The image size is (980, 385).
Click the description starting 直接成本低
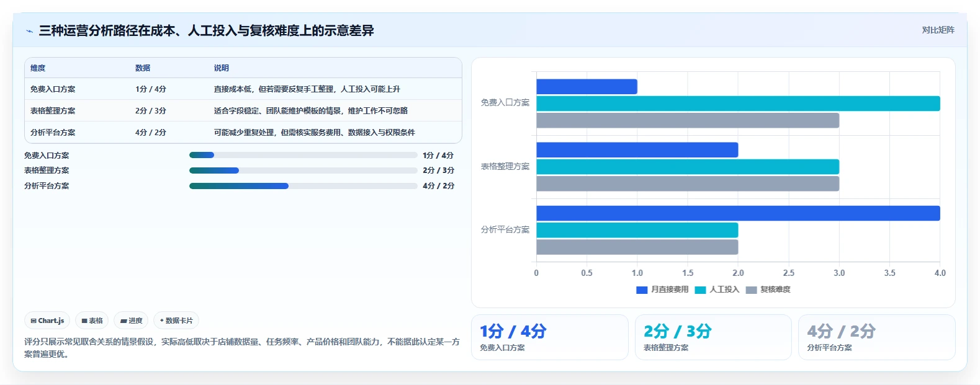click(307, 89)
